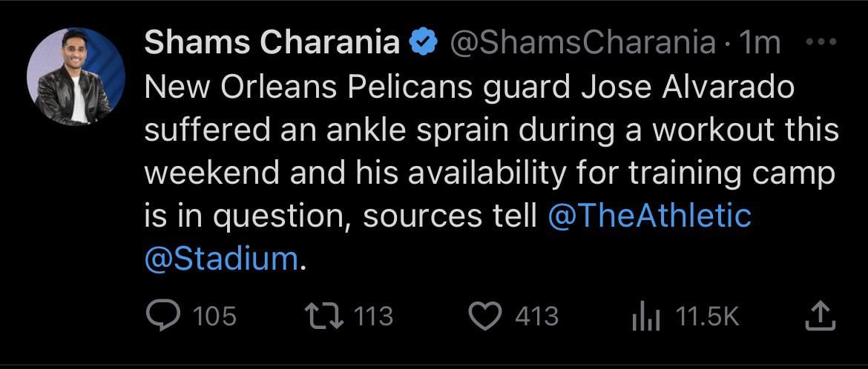Click the 11.5K views count
Screen dimensions: 868x369
coord(706,317)
